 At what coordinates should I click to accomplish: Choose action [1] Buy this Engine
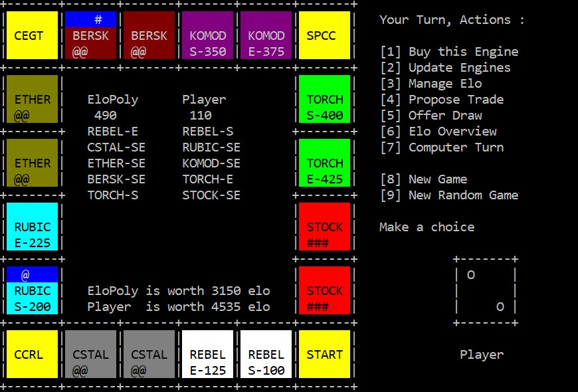click(x=449, y=52)
